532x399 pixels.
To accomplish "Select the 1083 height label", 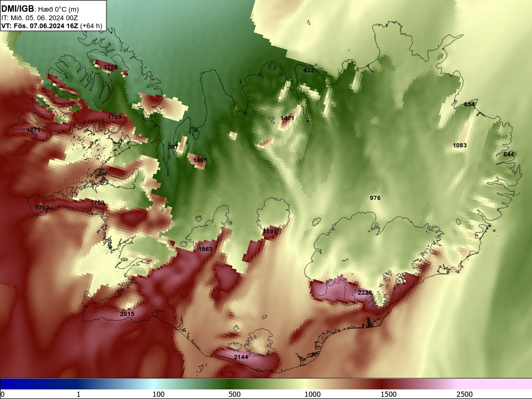I will (460, 145).
